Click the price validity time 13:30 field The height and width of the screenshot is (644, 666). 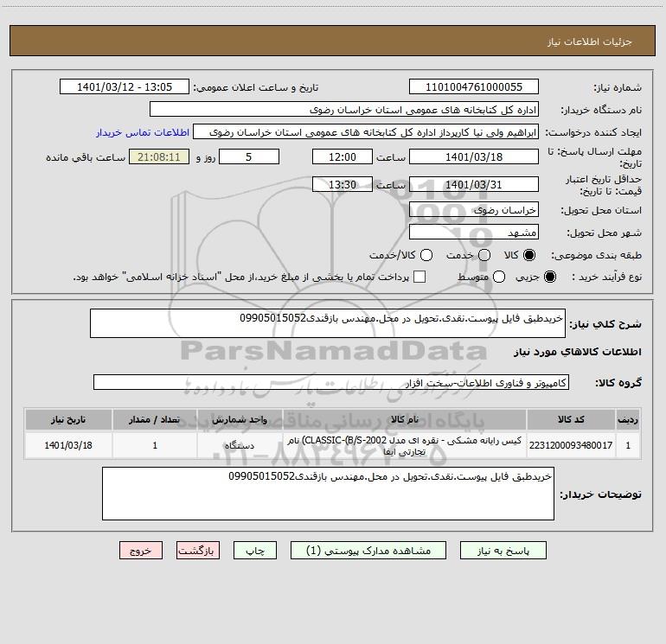coord(343,184)
